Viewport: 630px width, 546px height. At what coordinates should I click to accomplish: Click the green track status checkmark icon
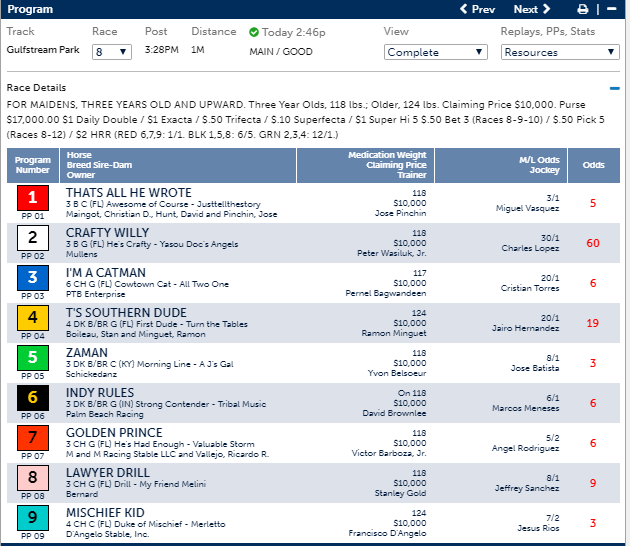(254, 32)
